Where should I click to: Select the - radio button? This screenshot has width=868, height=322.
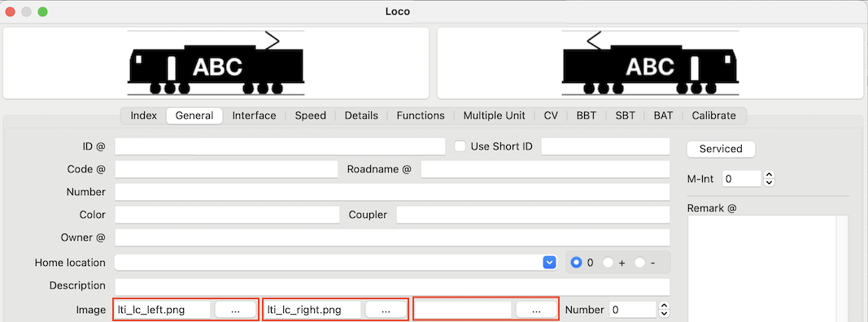click(640, 263)
